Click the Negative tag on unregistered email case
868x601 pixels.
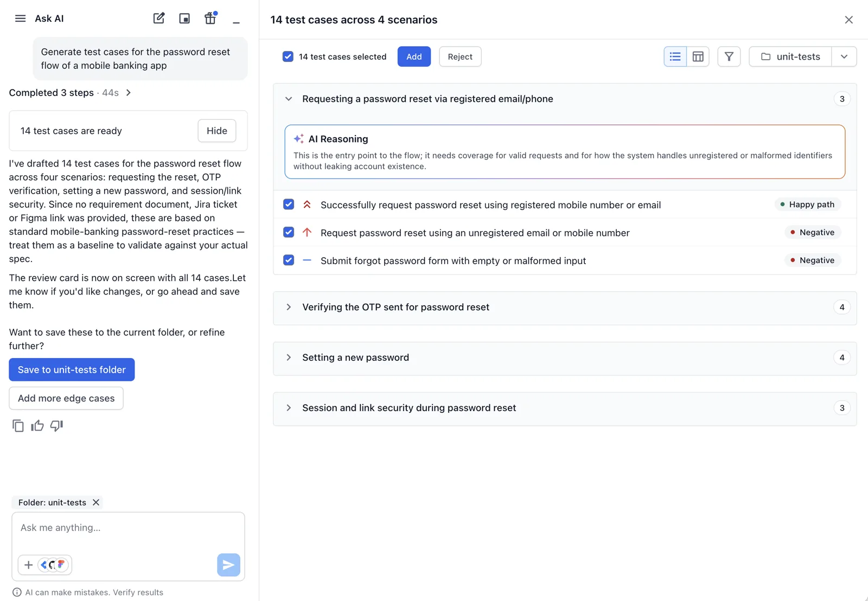coord(813,232)
